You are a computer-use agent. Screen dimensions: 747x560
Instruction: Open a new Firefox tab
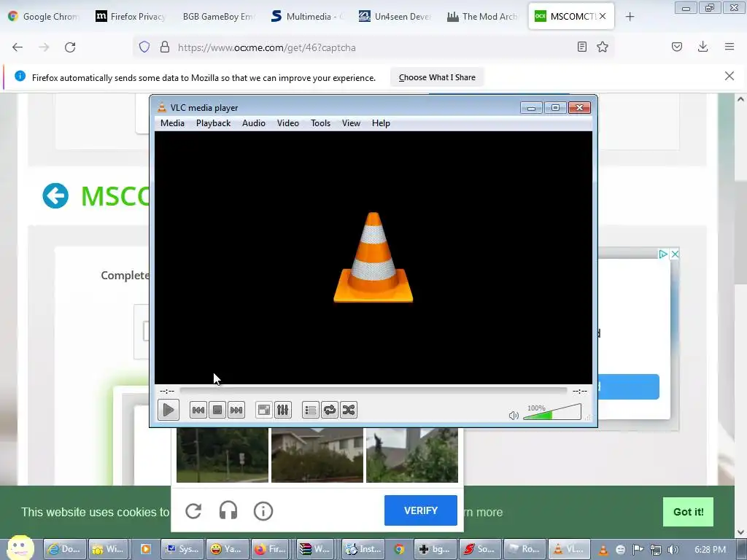630,17
